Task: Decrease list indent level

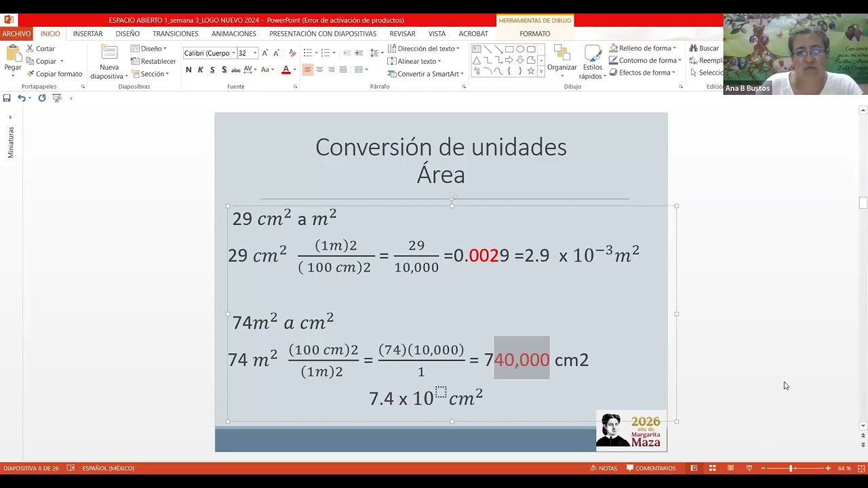Action: point(347,53)
